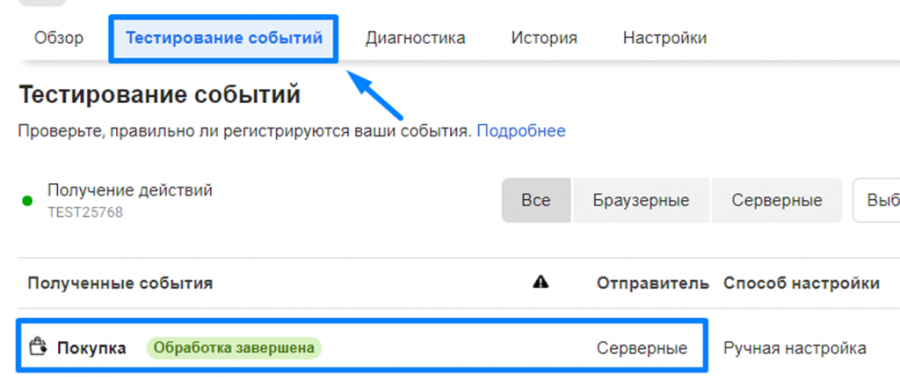Select the TEST25768 test code text
This screenshot has width=900, height=377.
85,213
